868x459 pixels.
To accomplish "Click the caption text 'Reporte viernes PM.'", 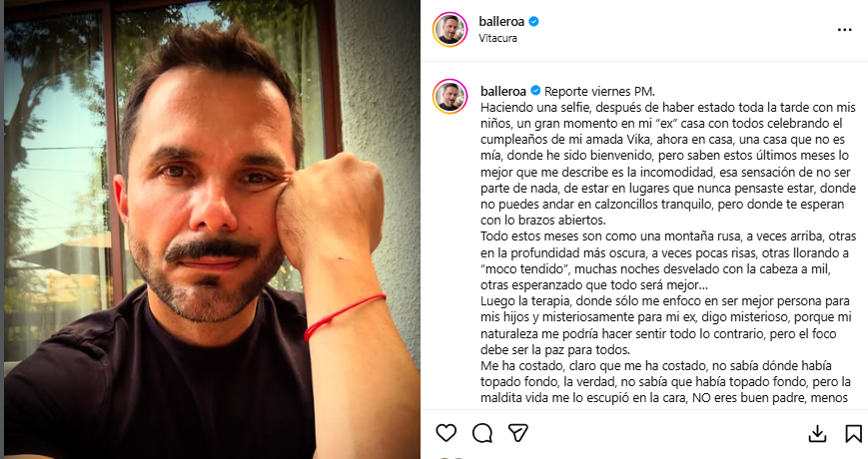I will point(599,91).
